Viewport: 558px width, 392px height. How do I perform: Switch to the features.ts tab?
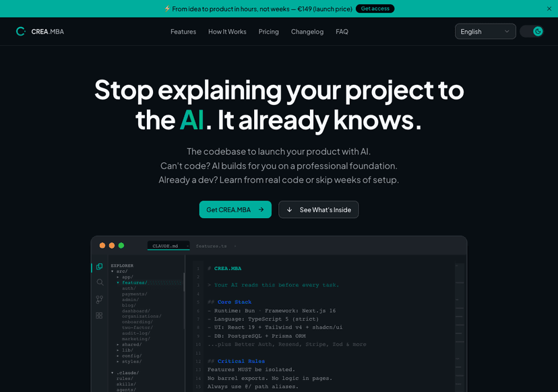pyautogui.click(x=211, y=247)
